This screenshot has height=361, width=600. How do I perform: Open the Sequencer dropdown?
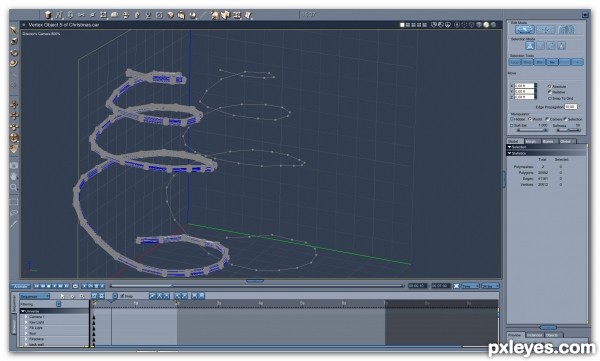coord(34,296)
